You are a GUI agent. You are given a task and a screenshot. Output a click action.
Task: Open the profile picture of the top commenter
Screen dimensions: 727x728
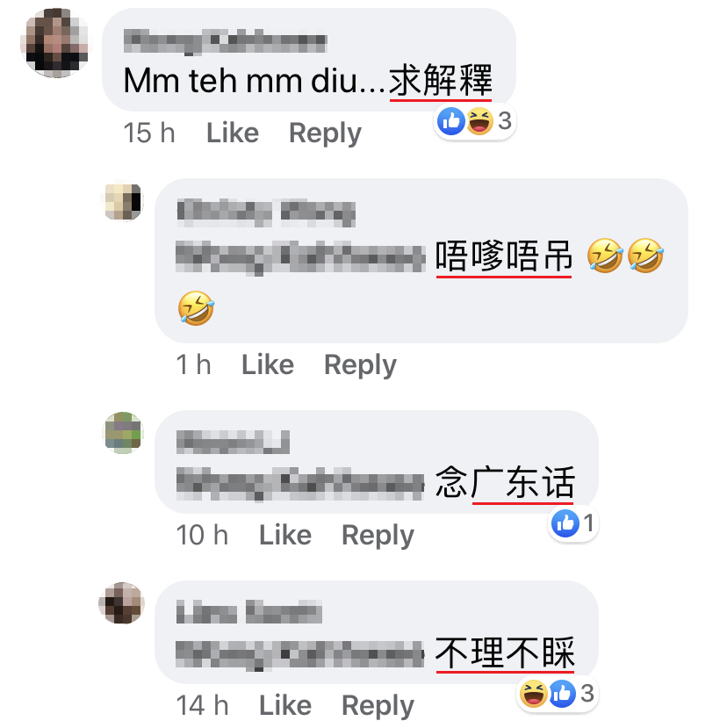(55, 43)
